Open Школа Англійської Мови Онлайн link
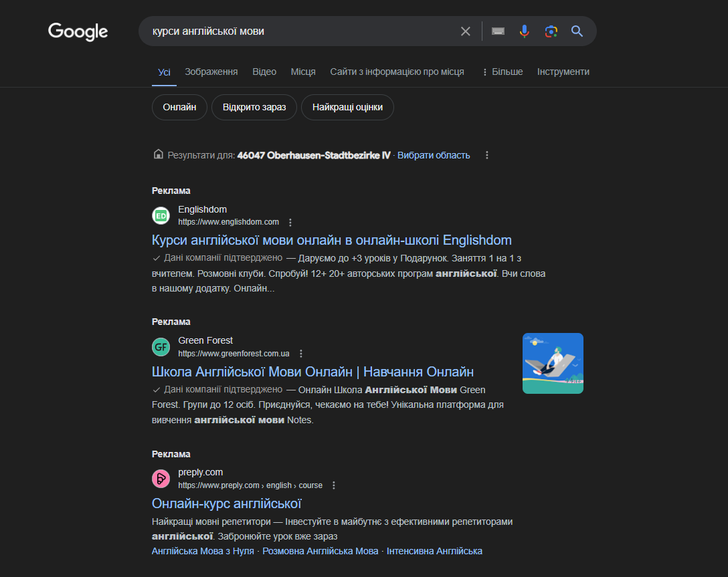This screenshot has width=728, height=577. [x=312, y=372]
